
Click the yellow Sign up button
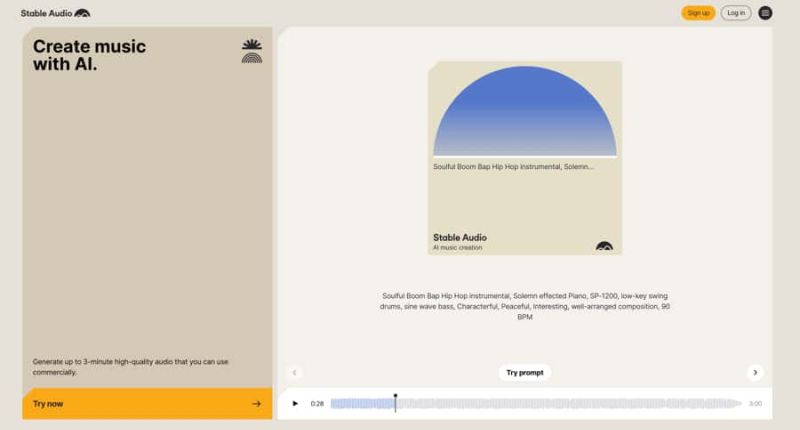coord(698,13)
